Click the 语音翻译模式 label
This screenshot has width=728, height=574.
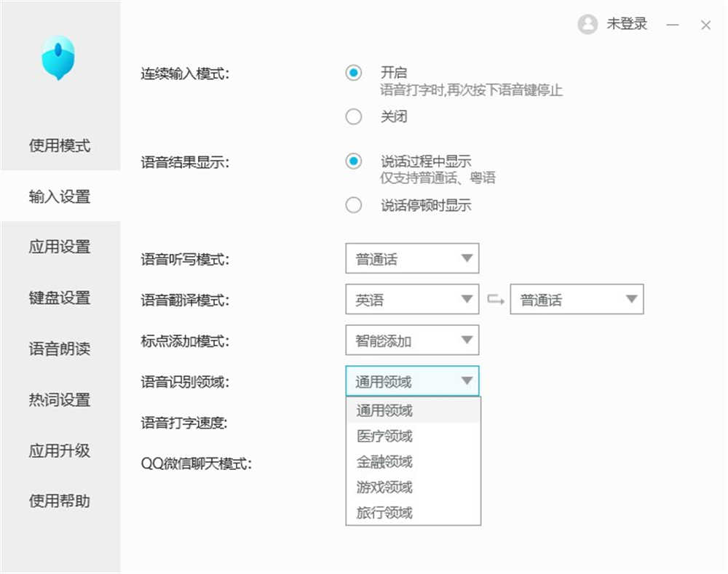185,300
